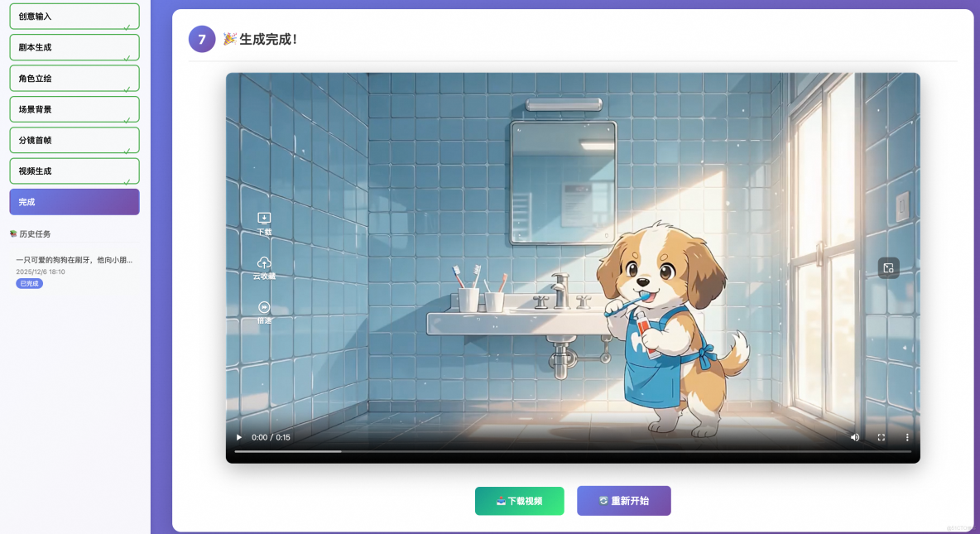The width and height of the screenshot is (980, 534).
Task: Expand the truncated history task entry
Action: pos(74,259)
